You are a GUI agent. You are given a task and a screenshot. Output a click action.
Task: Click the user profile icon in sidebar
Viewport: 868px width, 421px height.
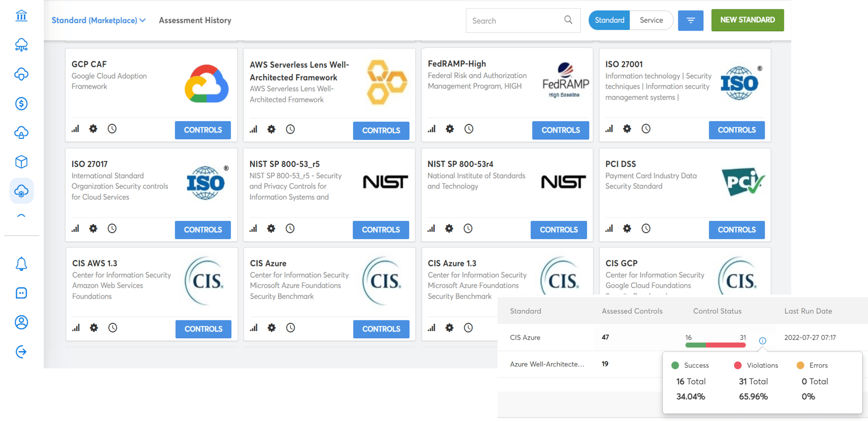point(21,322)
